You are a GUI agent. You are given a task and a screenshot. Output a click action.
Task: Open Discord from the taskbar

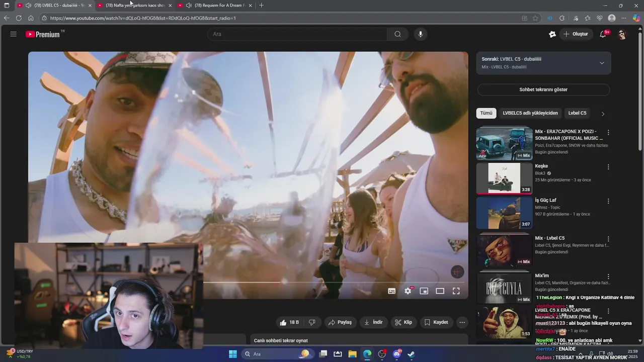point(396,354)
